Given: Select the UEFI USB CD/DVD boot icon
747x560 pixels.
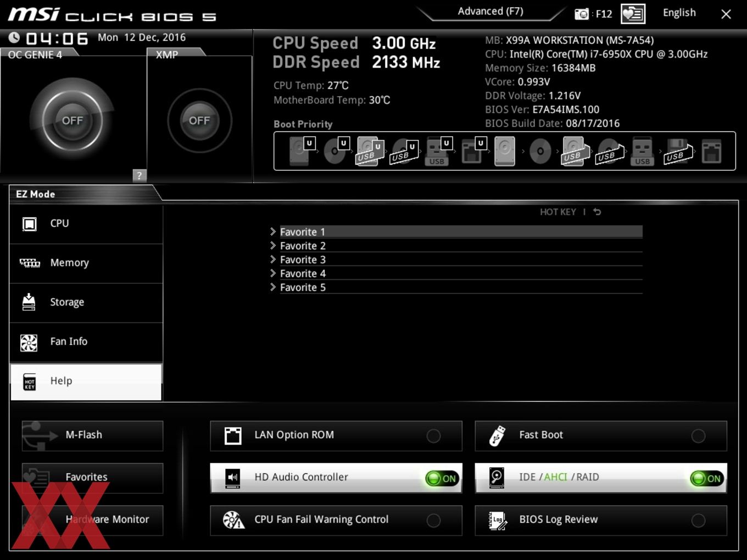Looking at the screenshot, I should (404, 151).
